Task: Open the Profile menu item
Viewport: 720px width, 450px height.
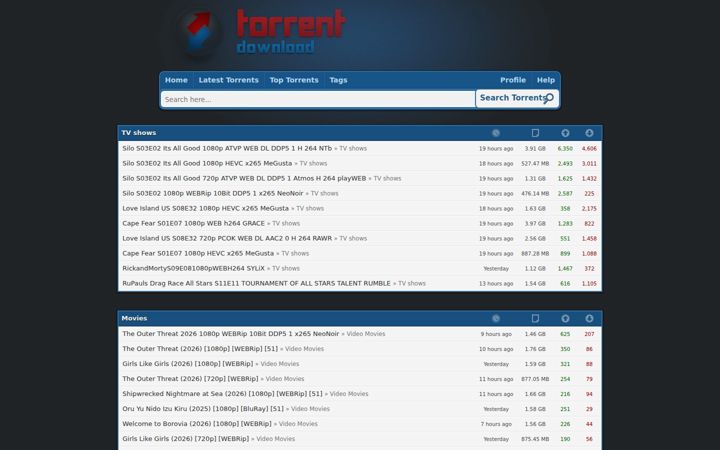Action: coord(513,80)
